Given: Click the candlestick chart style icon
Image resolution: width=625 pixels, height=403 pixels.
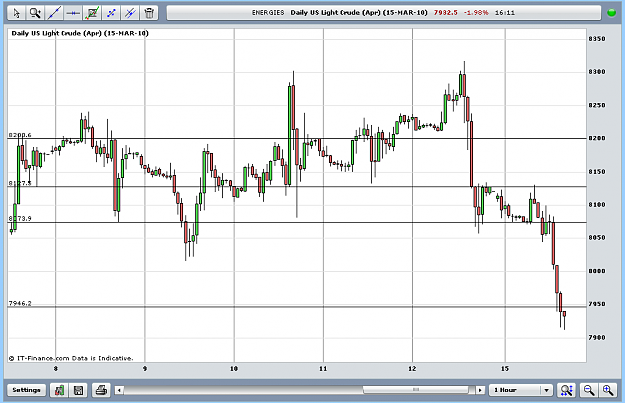Looking at the screenshot, I should pyautogui.click(x=59, y=390).
